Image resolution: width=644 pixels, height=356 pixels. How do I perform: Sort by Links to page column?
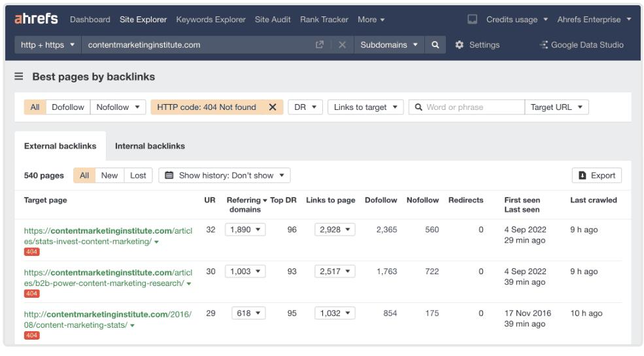tap(331, 200)
